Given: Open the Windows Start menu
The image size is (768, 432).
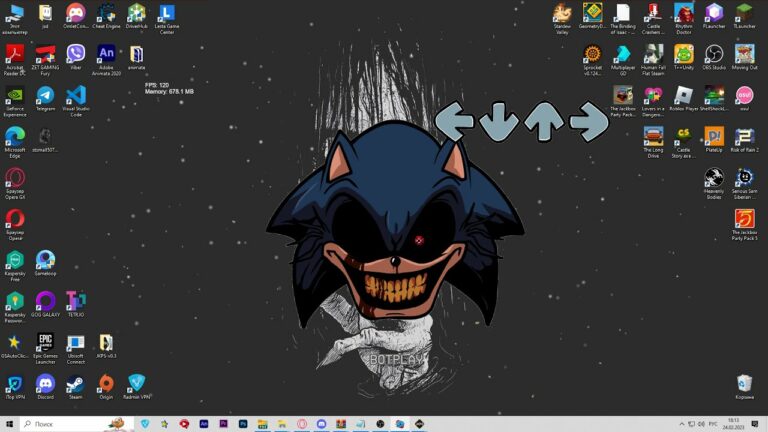Looking at the screenshot, I should tap(10, 424).
